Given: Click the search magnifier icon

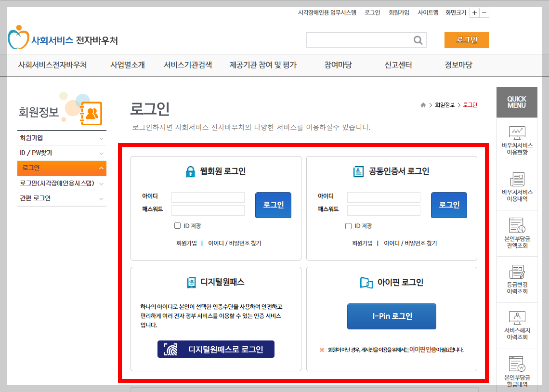Looking at the screenshot, I should point(418,40).
